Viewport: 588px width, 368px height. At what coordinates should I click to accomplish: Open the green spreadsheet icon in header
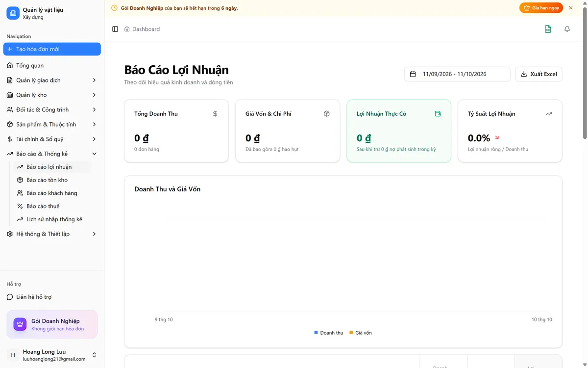coord(548,29)
